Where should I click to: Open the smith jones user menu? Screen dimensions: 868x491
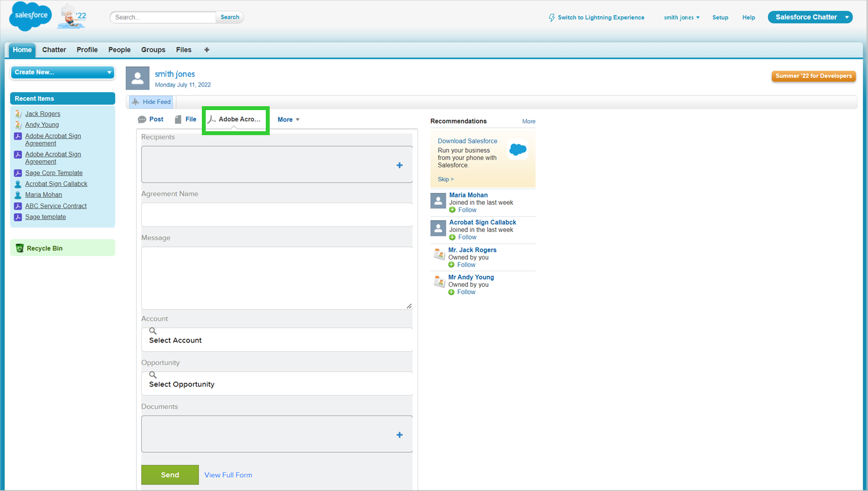[x=681, y=17]
